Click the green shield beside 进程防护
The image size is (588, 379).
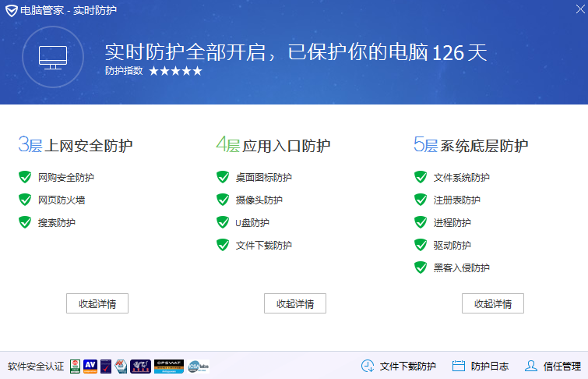point(421,222)
